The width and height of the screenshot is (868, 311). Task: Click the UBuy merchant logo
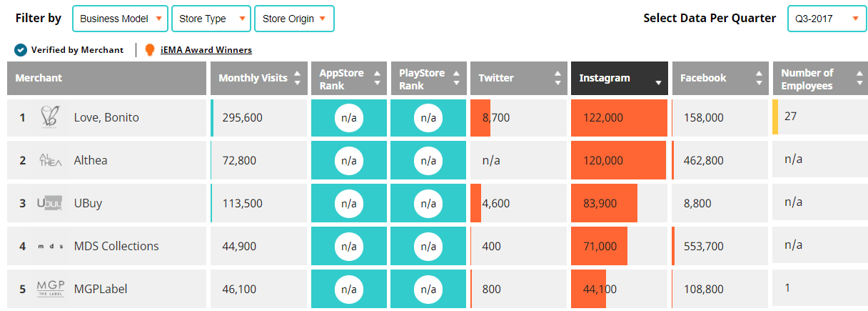tap(50, 203)
